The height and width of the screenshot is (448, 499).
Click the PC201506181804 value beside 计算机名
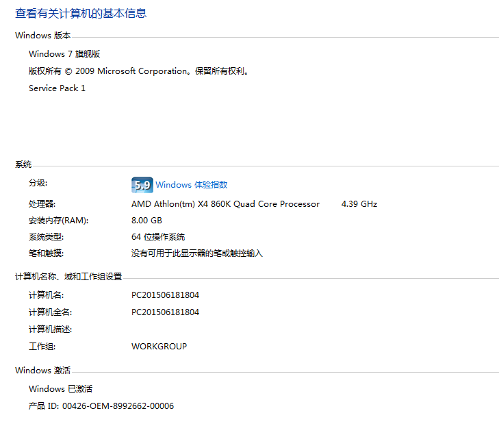tap(165, 295)
